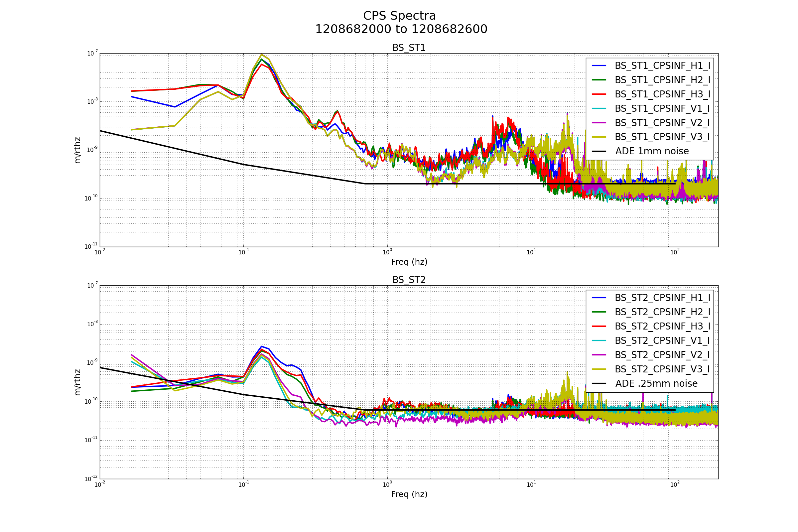Click the figure title 'CPS Spectra'
The height and width of the screenshot is (532, 798).
pos(399,16)
